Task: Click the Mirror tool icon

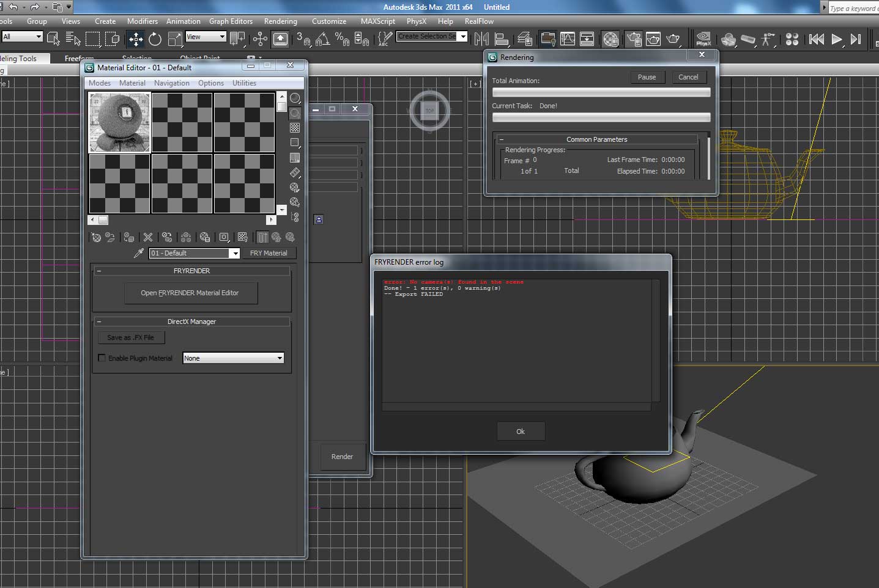Action: [x=482, y=39]
